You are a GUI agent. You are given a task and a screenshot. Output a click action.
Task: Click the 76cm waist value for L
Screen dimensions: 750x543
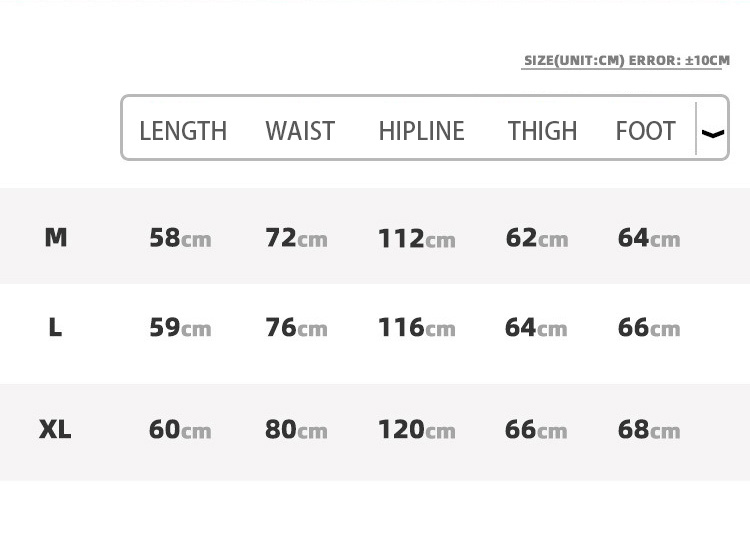(x=297, y=328)
